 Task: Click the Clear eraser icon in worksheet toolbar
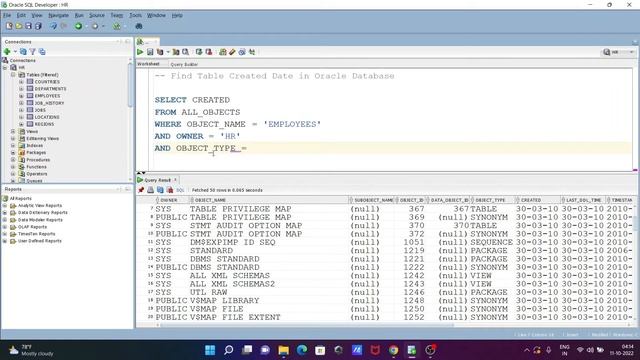coord(232,52)
